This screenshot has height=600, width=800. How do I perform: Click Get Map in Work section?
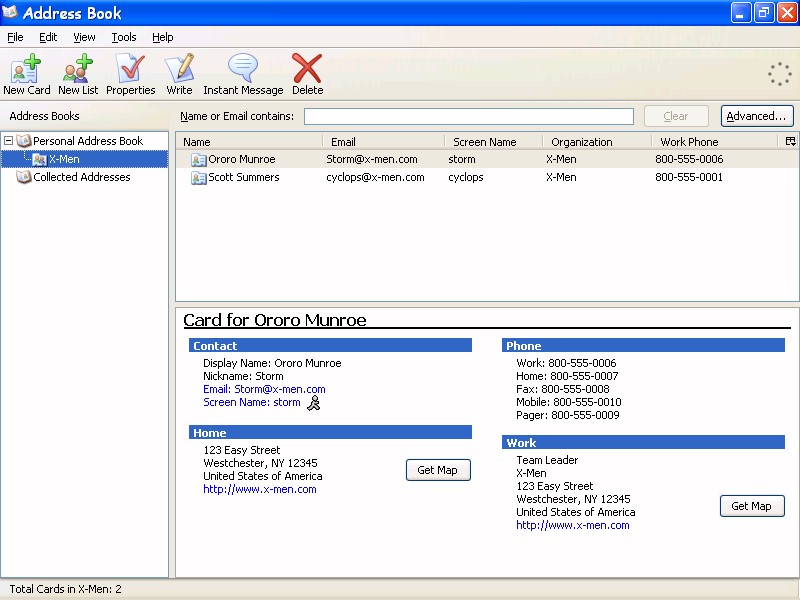(752, 506)
